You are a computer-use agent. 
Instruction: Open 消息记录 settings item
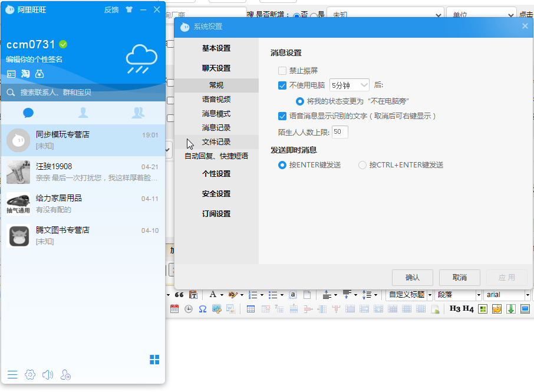[216, 128]
